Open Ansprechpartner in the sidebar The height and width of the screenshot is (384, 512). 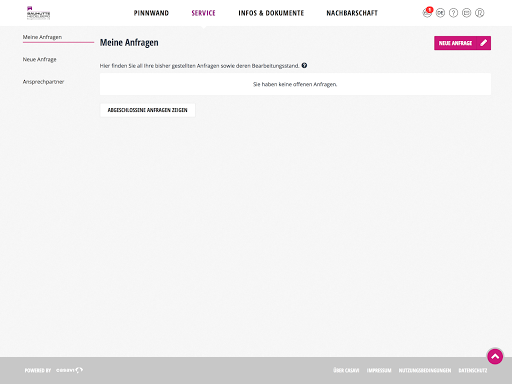[x=43, y=82]
